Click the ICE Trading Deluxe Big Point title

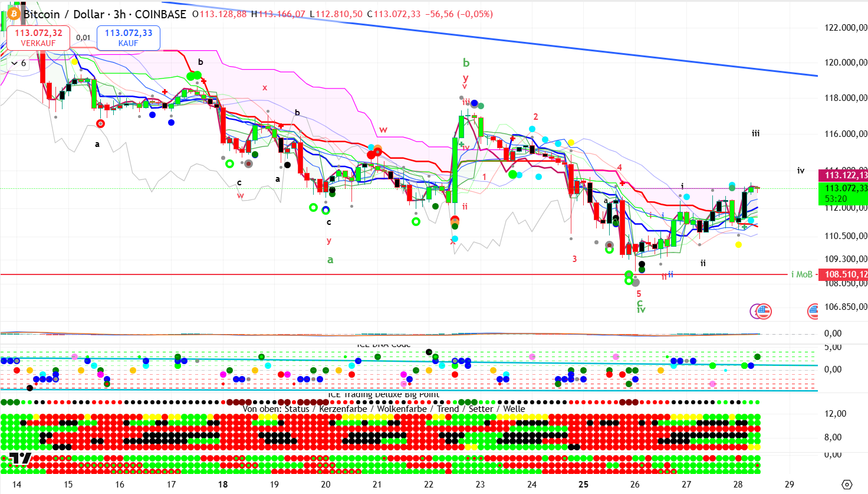(x=383, y=395)
